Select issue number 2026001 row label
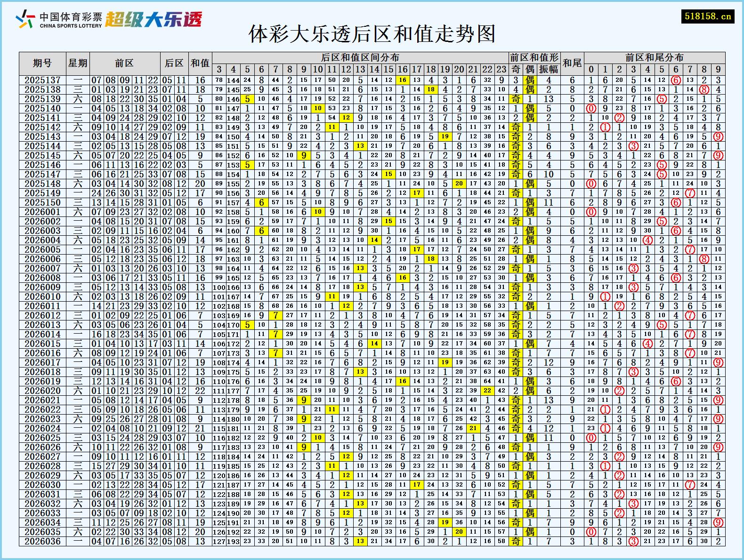The width and height of the screenshot is (744, 560). [x=42, y=212]
